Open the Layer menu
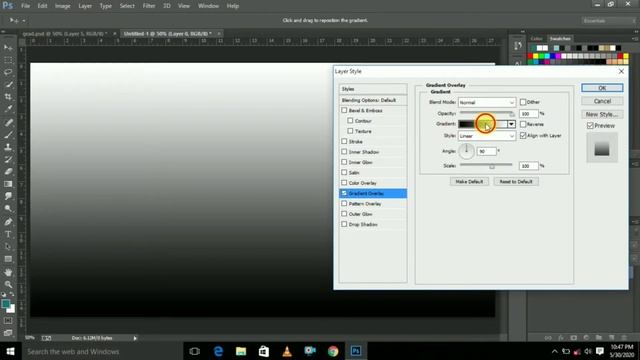Image resolution: width=640 pixels, height=360 pixels. coord(85,6)
